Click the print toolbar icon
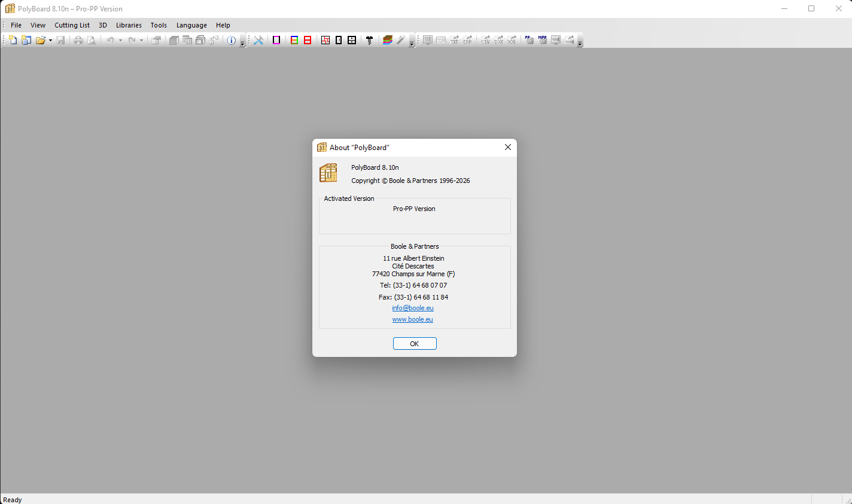 click(x=78, y=40)
